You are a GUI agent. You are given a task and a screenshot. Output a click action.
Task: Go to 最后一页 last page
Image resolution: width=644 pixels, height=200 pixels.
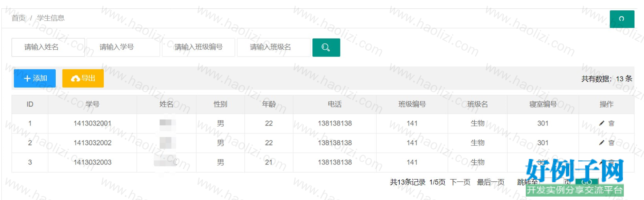491,182
